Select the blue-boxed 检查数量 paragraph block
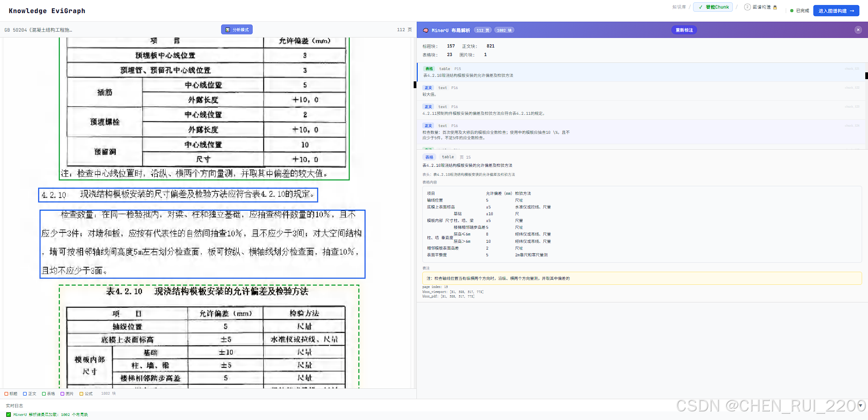This screenshot has height=420, width=868. (x=202, y=244)
